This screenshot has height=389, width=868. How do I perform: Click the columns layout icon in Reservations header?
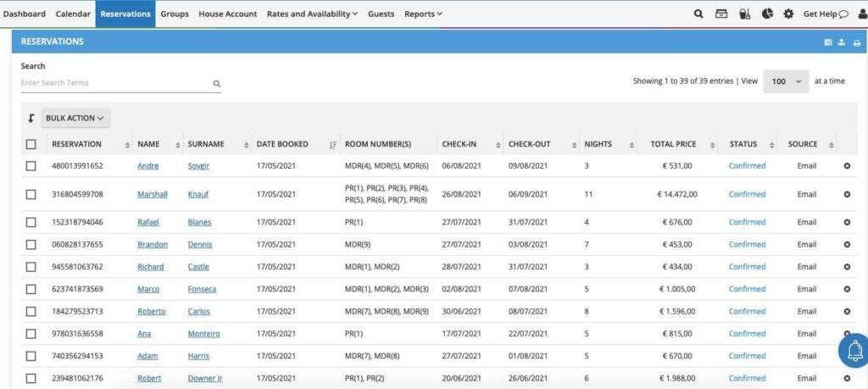[828, 42]
